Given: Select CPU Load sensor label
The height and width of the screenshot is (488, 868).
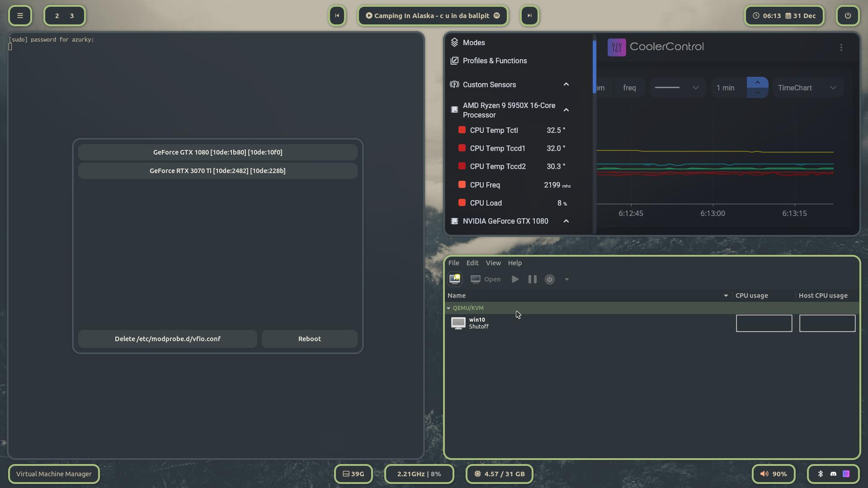Looking at the screenshot, I should pyautogui.click(x=486, y=203).
